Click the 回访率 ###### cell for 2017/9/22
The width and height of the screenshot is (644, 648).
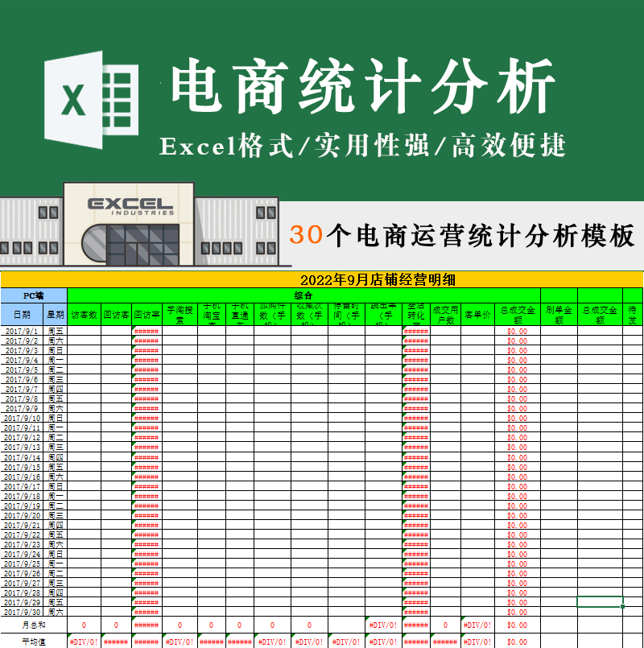tap(147, 534)
